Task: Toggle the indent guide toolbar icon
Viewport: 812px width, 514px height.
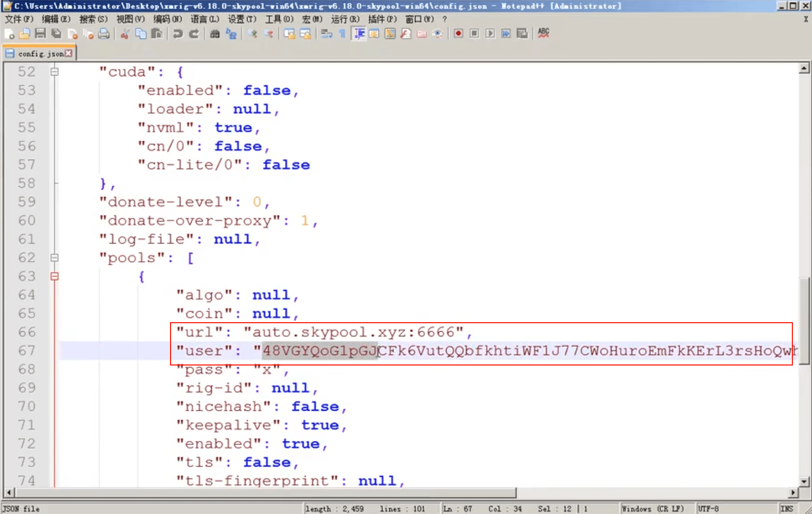Action: point(359,34)
